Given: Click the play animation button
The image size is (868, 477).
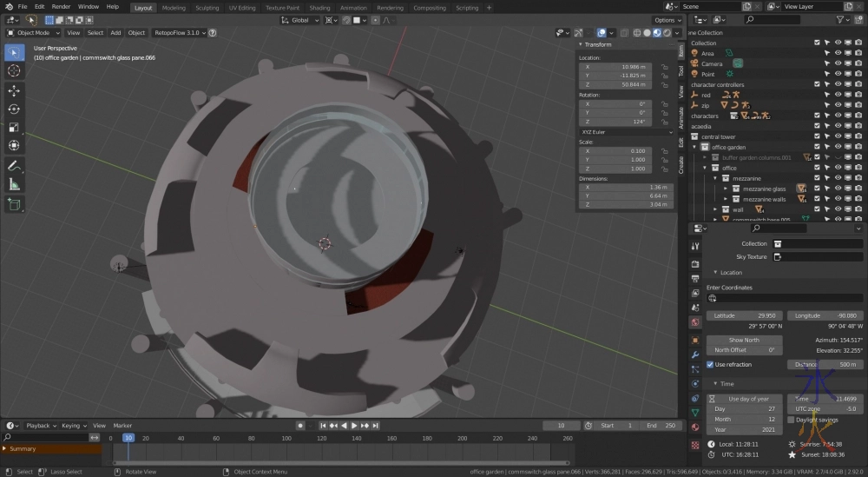Looking at the screenshot, I should pyautogui.click(x=354, y=426).
